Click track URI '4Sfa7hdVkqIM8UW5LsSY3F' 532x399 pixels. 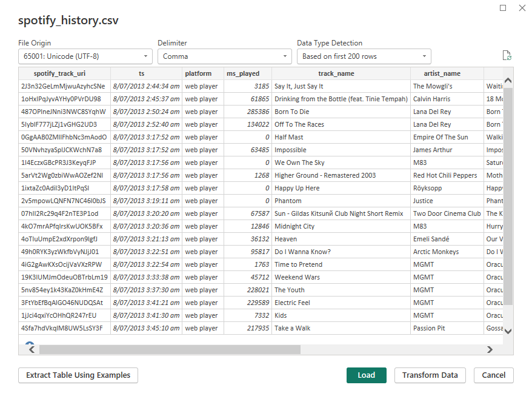64,329
